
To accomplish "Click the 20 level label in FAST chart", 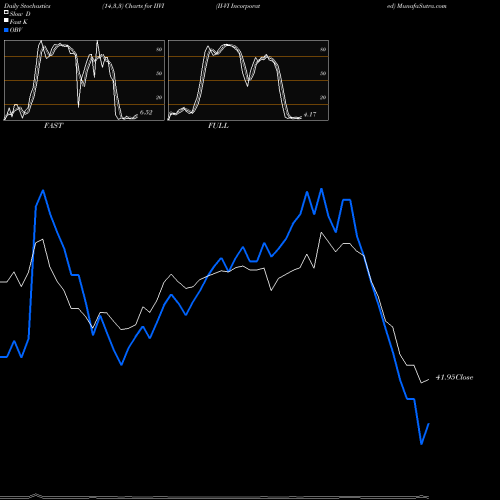I will [x=159, y=97].
